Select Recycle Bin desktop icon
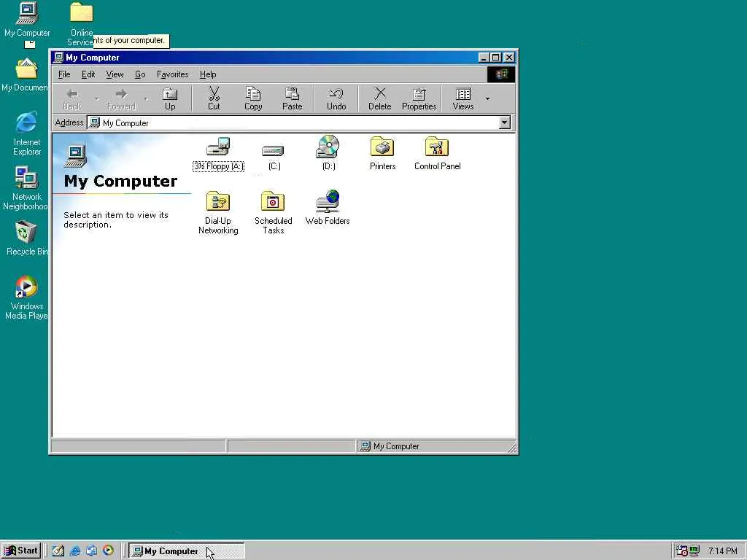This screenshot has height=560, width=747. (x=26, y=238)
